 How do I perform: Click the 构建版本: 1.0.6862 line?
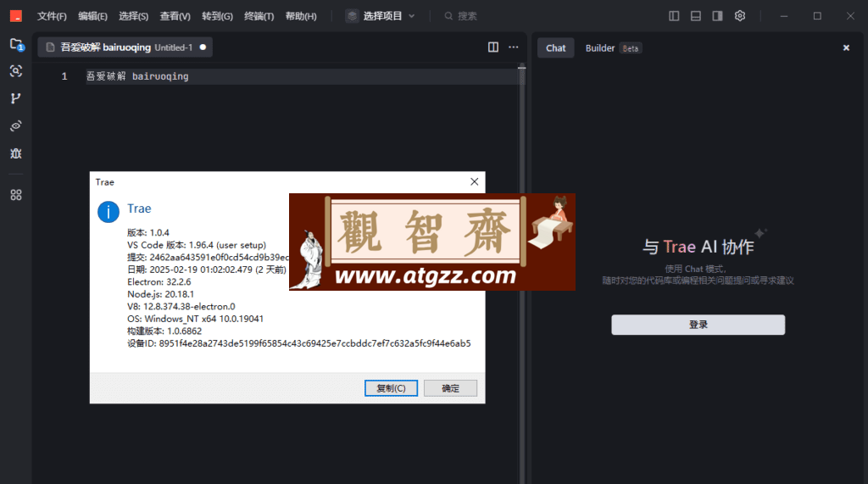pos(164,331)
